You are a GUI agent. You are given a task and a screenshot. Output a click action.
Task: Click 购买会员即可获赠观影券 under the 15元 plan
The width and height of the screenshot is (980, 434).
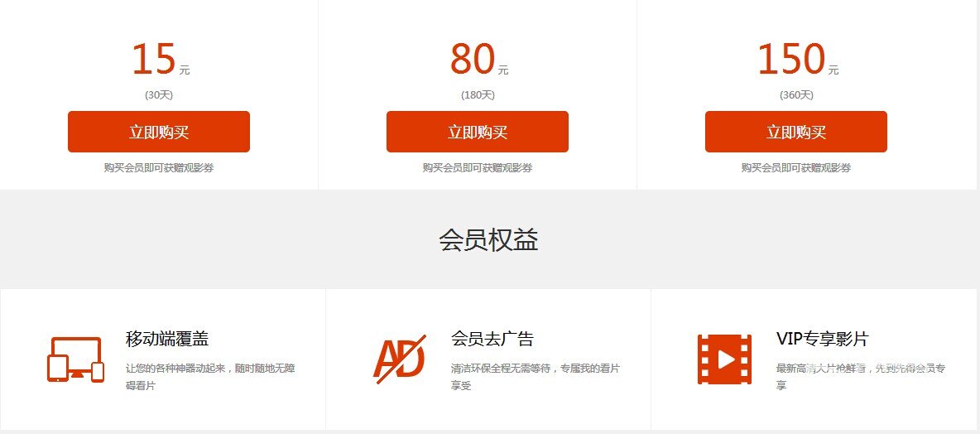[x=159, y=168]
